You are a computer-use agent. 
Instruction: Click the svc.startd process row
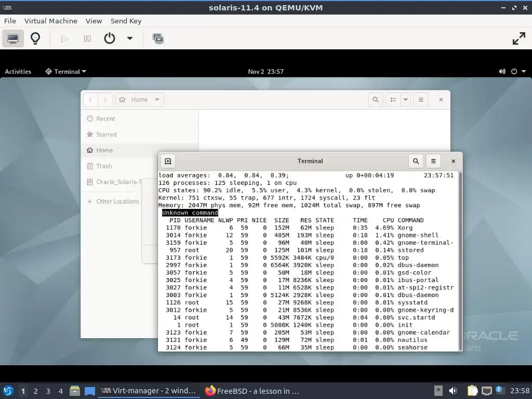point(305,317)
